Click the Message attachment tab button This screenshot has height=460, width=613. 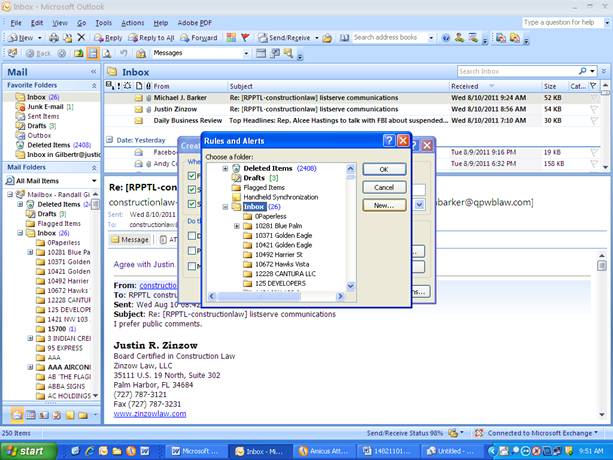tap(130, 240)
